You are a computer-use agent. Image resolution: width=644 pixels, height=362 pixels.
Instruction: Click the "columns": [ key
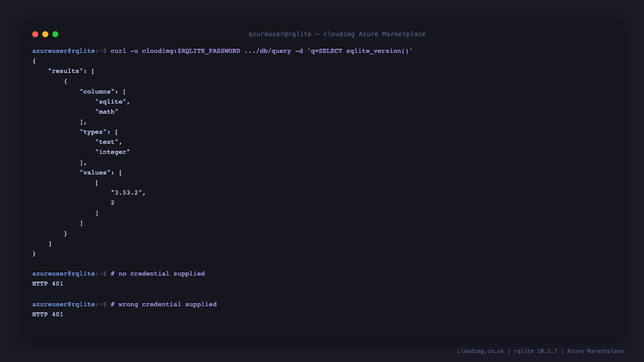pyautogui.click(x=103, y=92)
